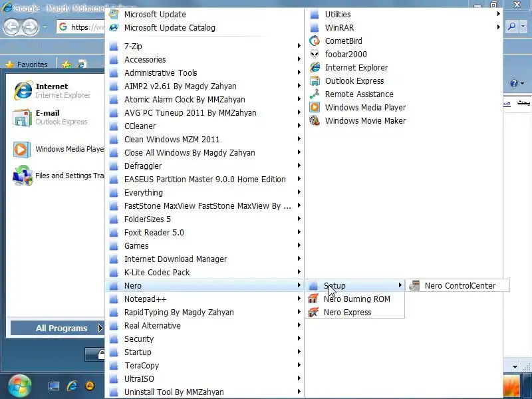Click pinned E-mail Outlook Express item
532x399 pixels.
coord(56,117)
